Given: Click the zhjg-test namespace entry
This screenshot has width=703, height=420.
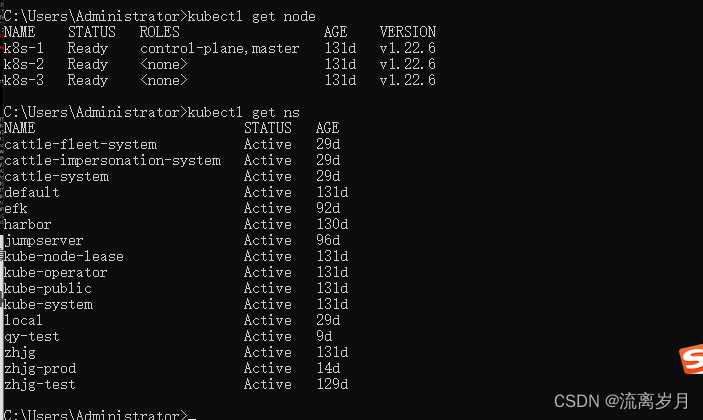Looking at the screenshot, I should (x=40, y=384).
